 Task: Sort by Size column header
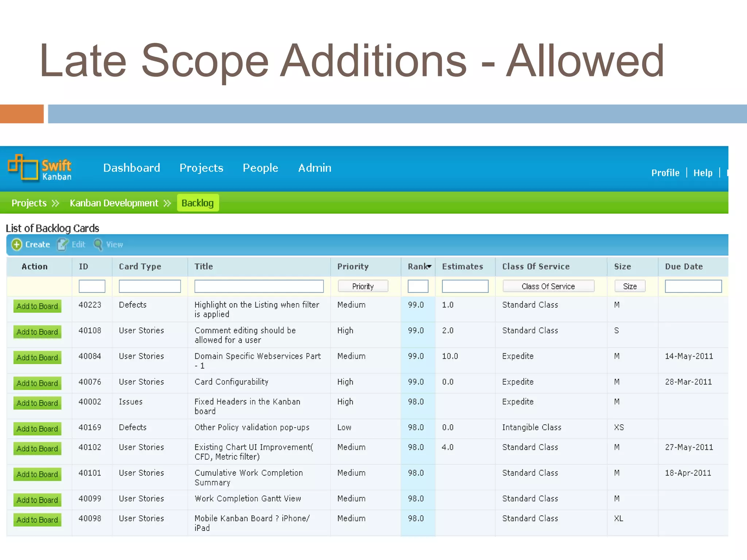[622, 267]
